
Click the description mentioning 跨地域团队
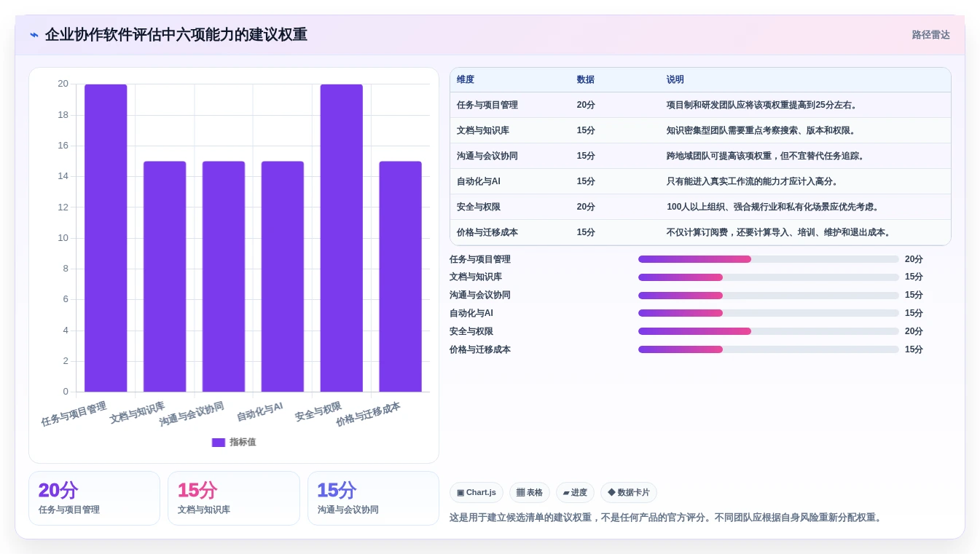pos(767,156)
